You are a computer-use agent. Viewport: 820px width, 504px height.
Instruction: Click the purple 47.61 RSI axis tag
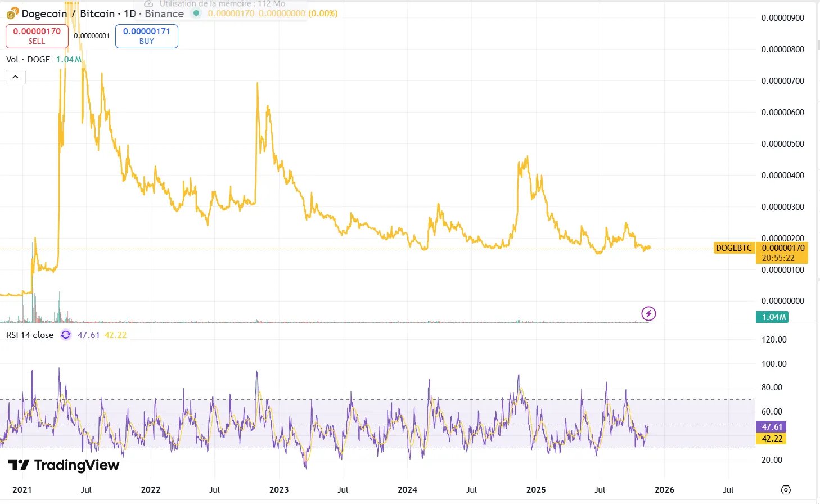coord(772,427)
